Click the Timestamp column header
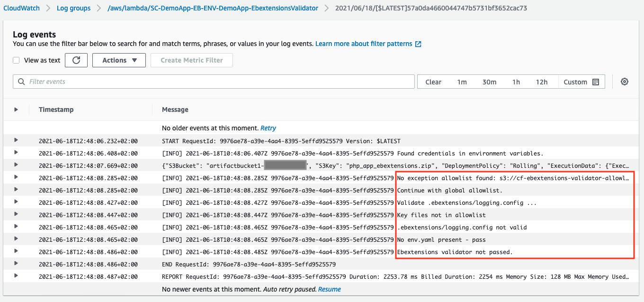The width and height of the screenshot is (644, 302). point(56,110)
